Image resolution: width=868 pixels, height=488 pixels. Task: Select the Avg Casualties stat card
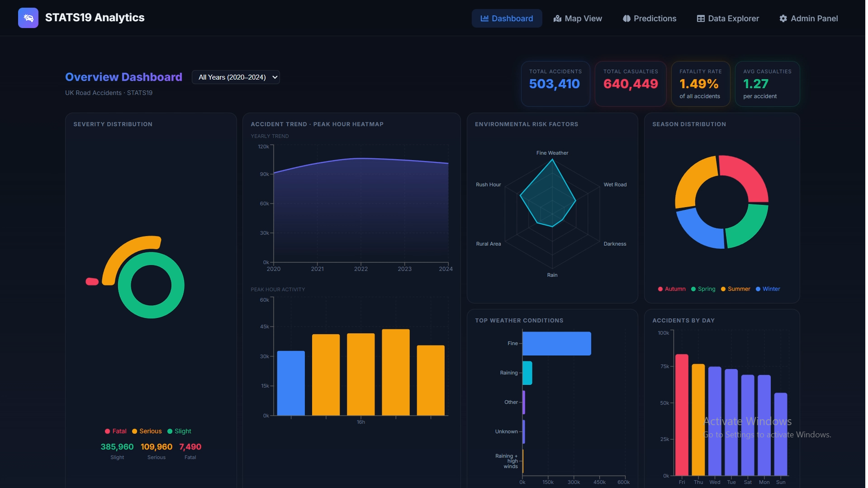click(768, 84)
